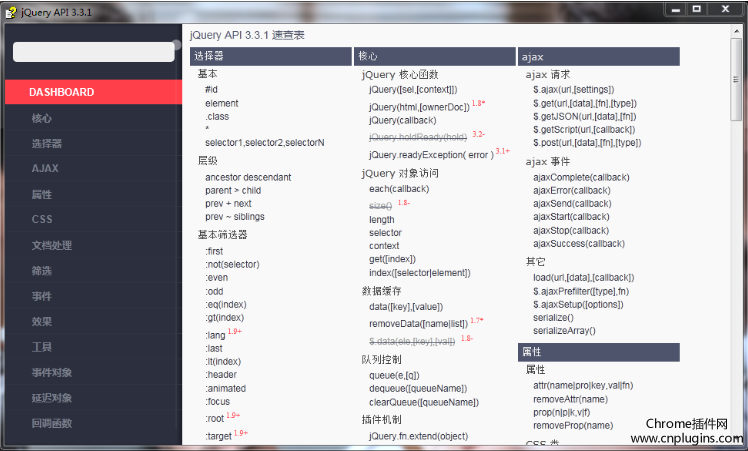Open load(url,[data],[callback]) link
Viewport: 748px width, 451px height.
click(584, 278)
